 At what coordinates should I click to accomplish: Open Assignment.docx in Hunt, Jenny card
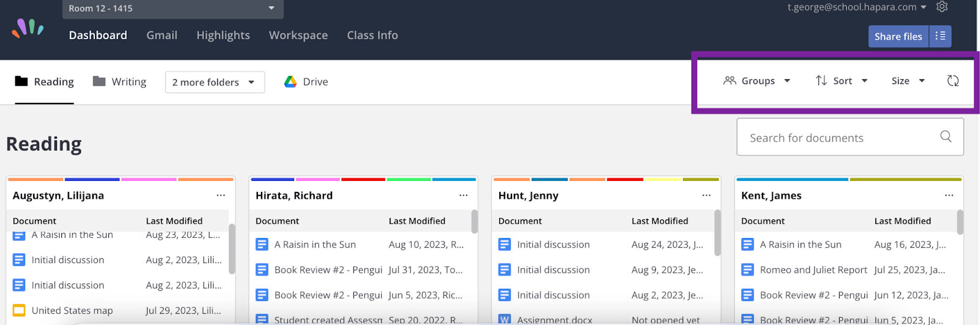[554, 319]
